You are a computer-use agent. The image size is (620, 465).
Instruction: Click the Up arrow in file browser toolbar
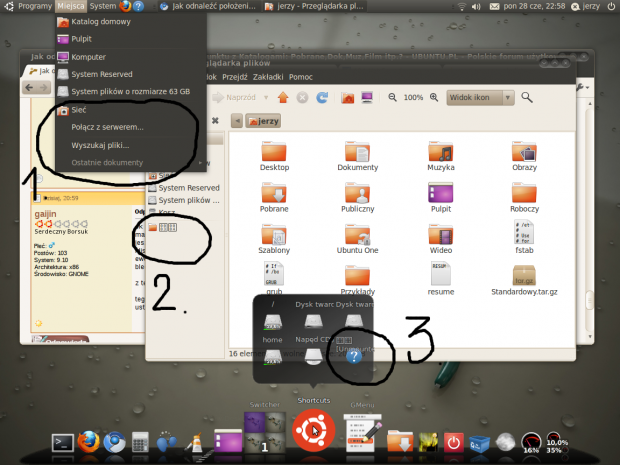283,97
